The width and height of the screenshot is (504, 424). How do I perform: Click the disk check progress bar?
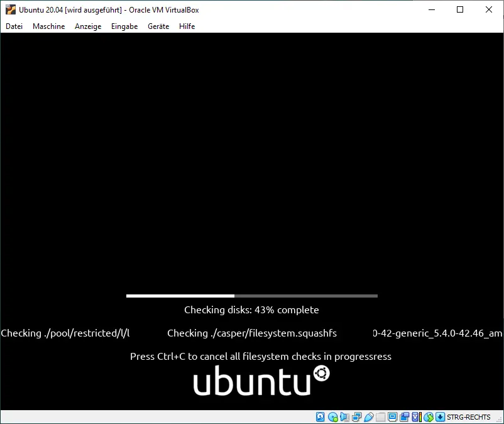[x=251, y=295]
